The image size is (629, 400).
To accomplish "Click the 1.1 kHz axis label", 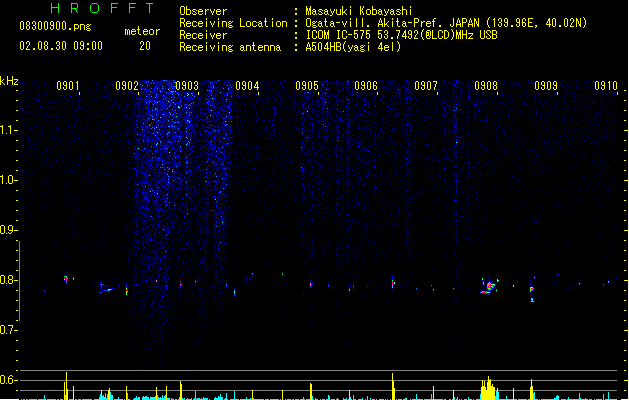I will coord(8,130).
